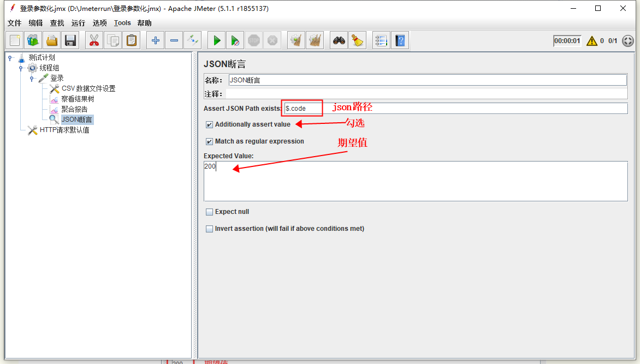Open the Tools menu
Screen dimensions: 640x364
(122, 23)
